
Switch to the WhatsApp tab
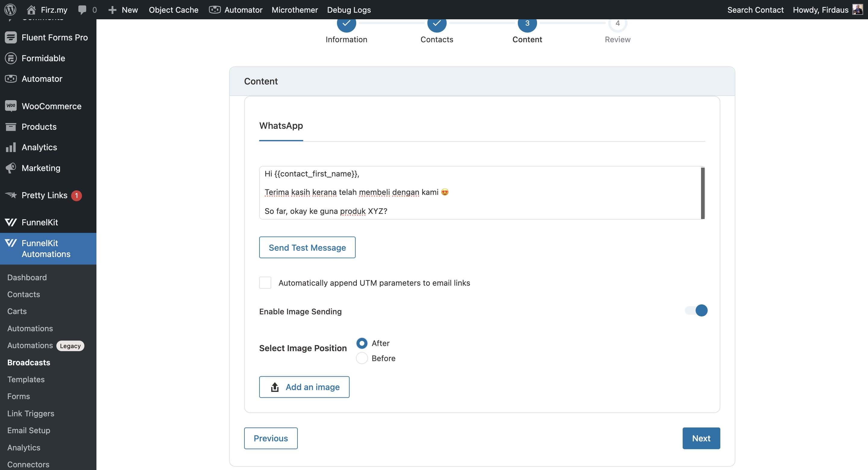click(281, 125)
